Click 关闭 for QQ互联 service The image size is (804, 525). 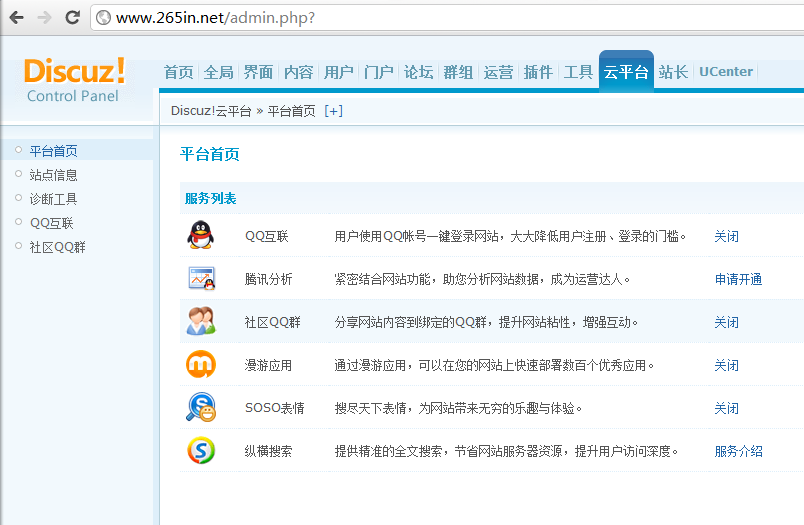(727, 236)
